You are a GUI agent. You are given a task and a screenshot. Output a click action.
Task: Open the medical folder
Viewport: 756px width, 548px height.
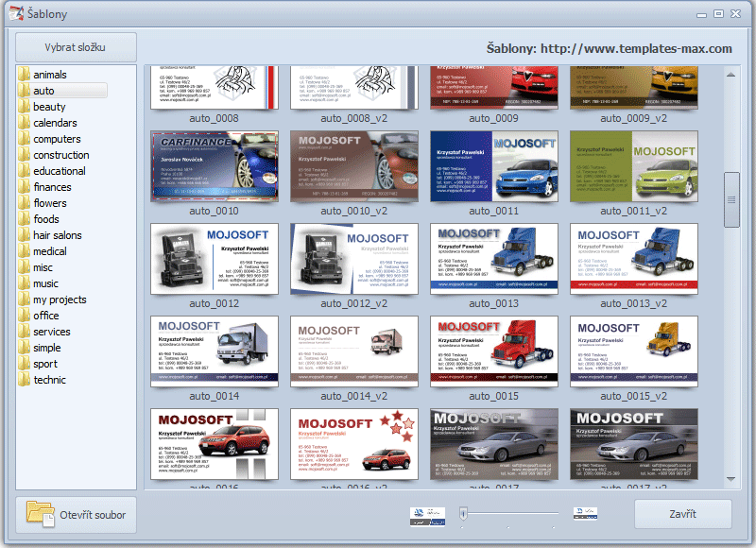[43, 251]
